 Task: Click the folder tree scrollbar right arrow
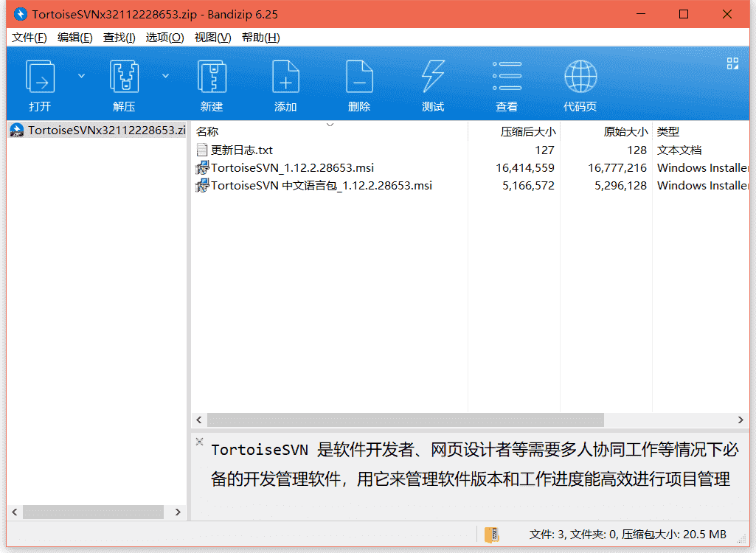(x=178, y=512)
